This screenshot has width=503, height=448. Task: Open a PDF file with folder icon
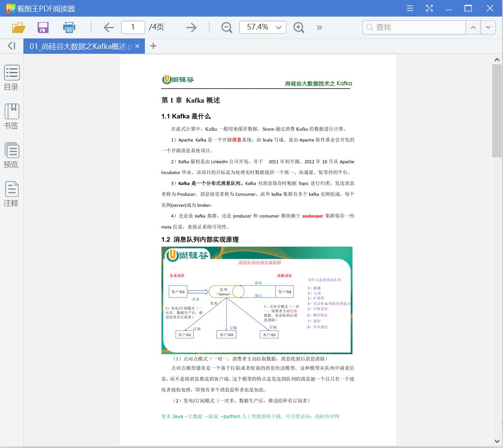pos(19,27)
